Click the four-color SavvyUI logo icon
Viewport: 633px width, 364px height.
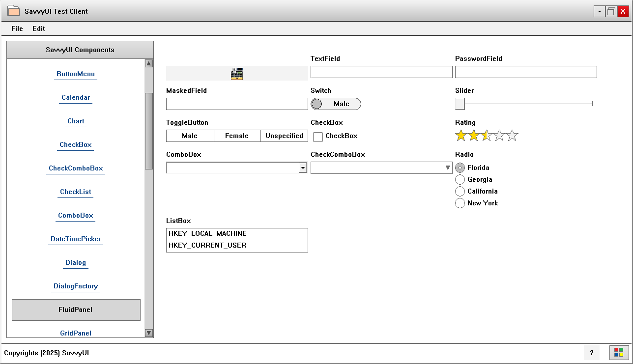[618, 353]
